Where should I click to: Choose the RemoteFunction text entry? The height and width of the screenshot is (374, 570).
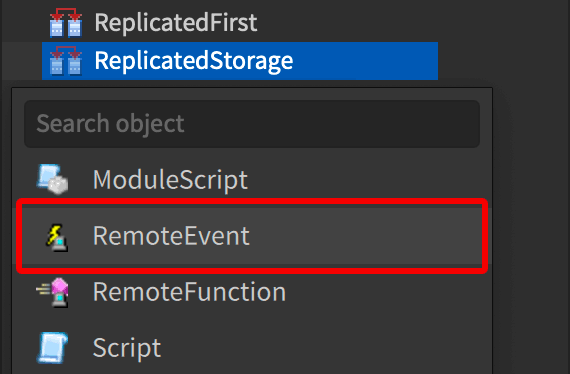(x=189, y=291)
